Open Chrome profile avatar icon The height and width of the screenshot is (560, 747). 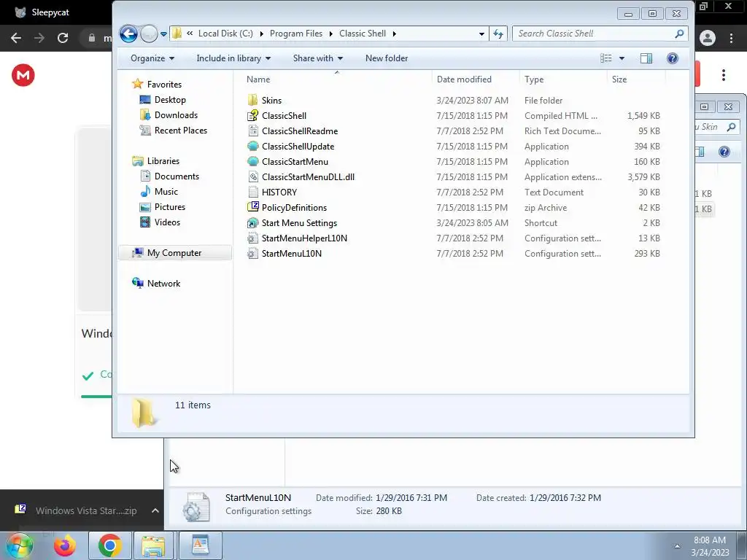pyautogui.click(x=707, y=38)
